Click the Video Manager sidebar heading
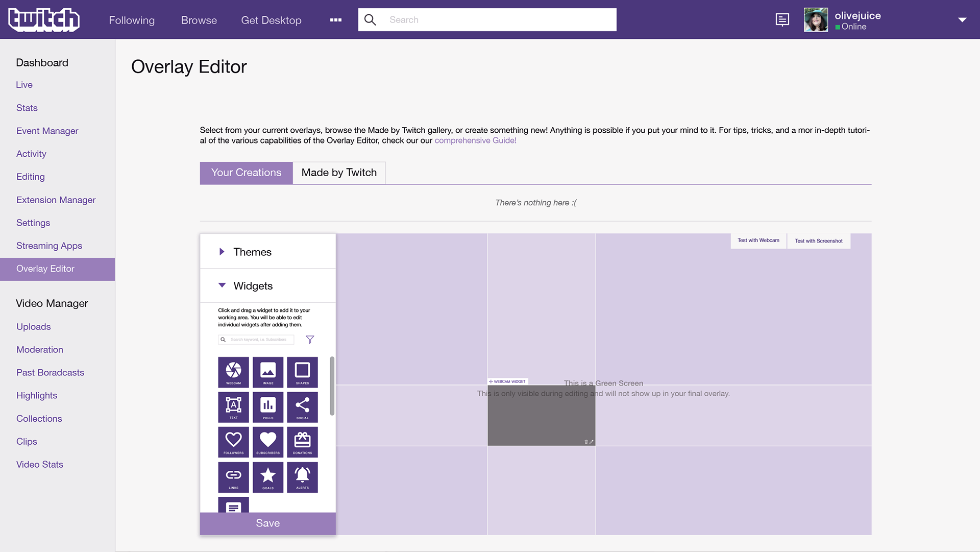Viewport: 980px width, 552px height. 52,303
